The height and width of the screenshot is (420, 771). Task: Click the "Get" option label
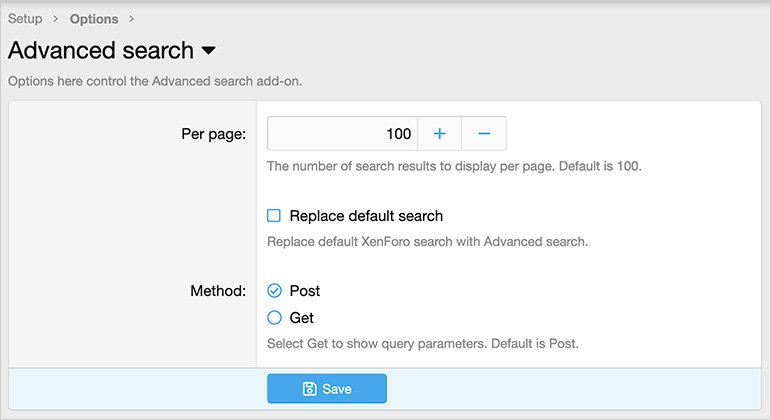tap(302, 318)
